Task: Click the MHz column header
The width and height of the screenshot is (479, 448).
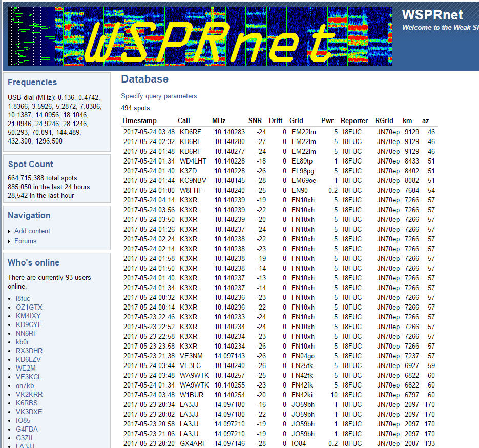Action: pos(219,120)
